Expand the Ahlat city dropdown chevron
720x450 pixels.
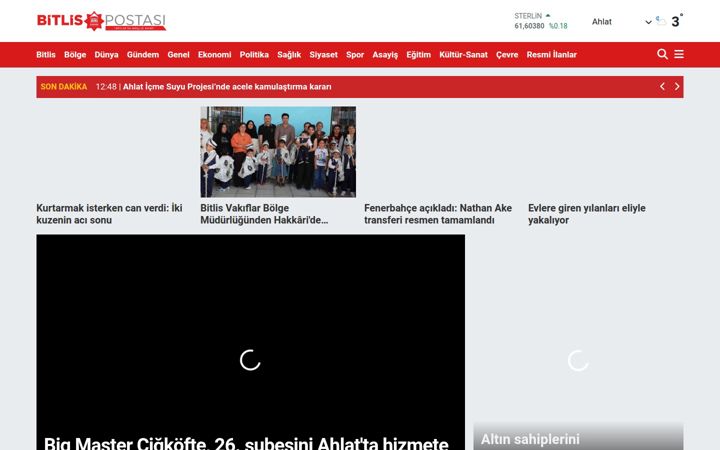pos(648,22)
